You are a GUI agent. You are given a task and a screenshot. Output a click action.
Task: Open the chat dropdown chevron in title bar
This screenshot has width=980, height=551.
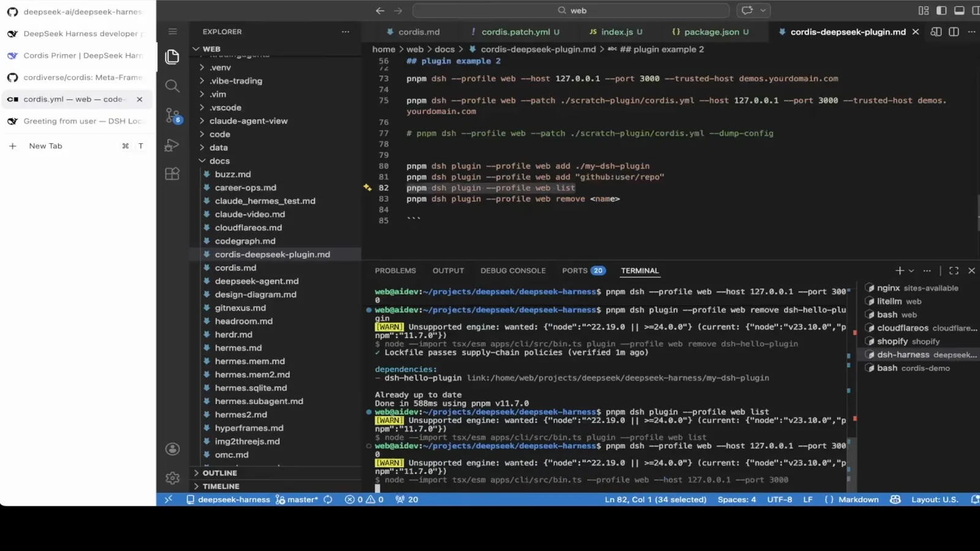pos(763,10)
